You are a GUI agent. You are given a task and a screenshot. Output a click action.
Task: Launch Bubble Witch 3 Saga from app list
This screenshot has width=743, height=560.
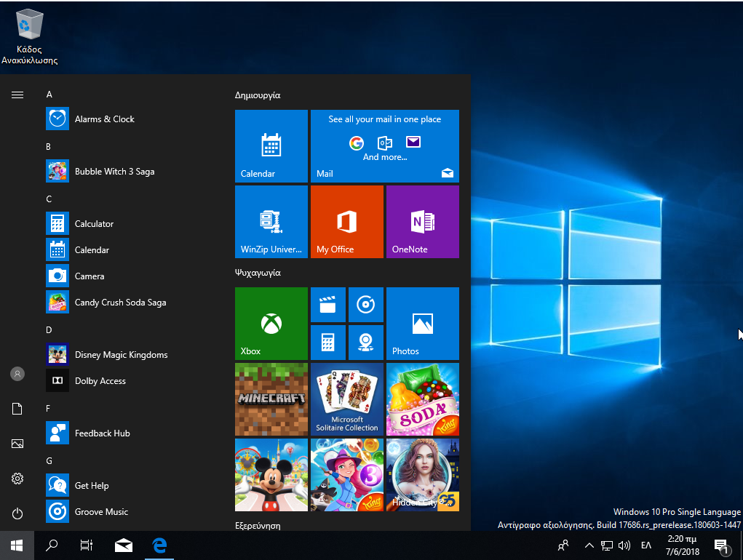[x=128, y=172]
